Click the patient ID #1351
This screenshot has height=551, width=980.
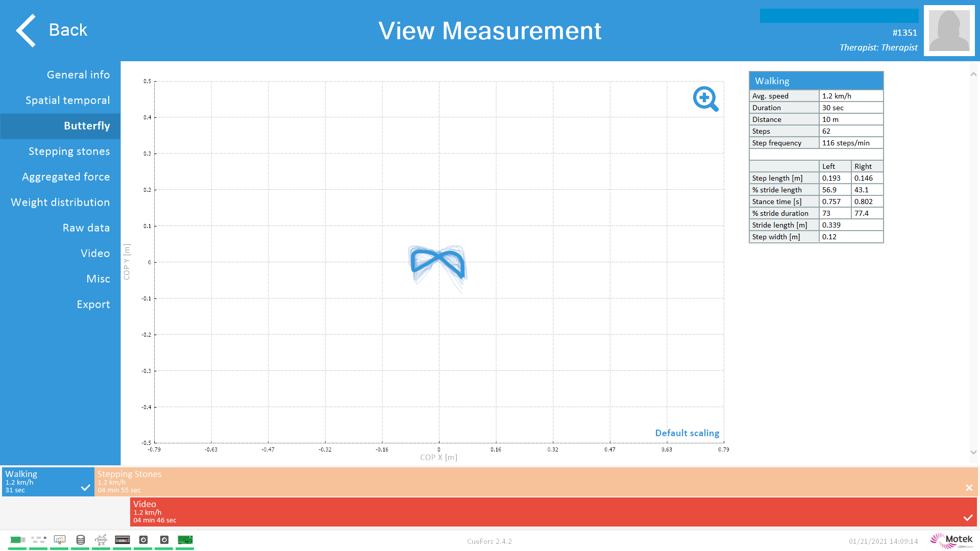click(904, 33)
